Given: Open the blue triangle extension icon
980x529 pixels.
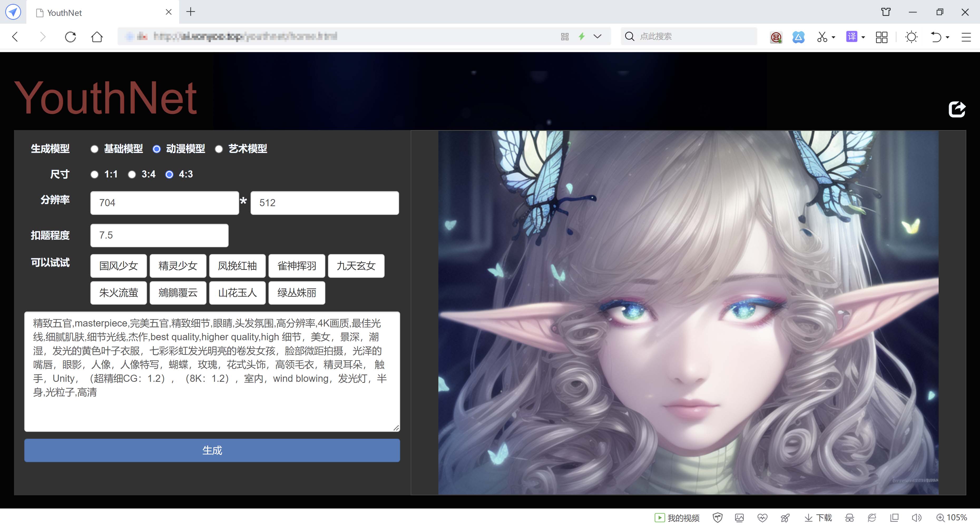Looking at the screenshot, I should pos(798,37).
